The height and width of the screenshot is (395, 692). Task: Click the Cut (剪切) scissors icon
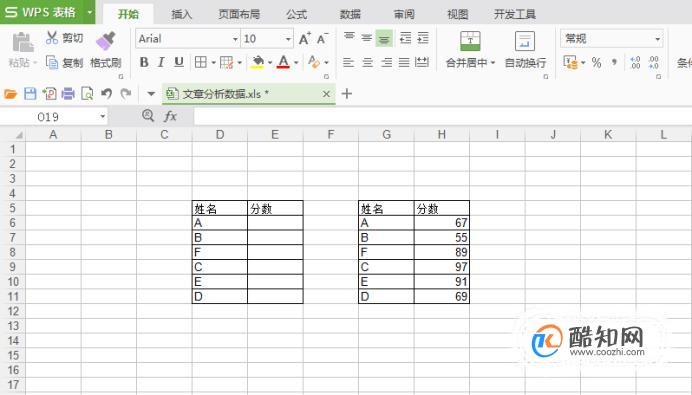pyautogui.click(x=52, y=38)
